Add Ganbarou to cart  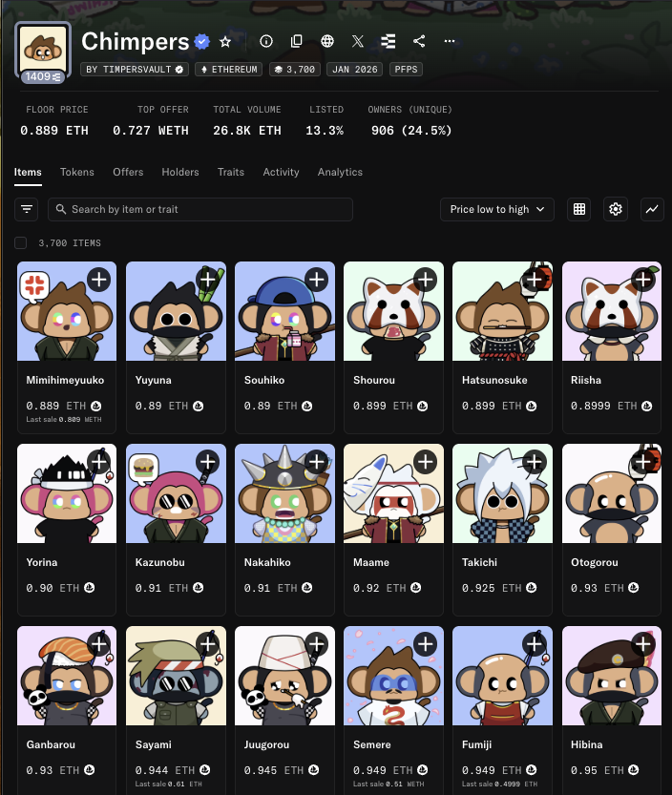[x=99, y=644]
